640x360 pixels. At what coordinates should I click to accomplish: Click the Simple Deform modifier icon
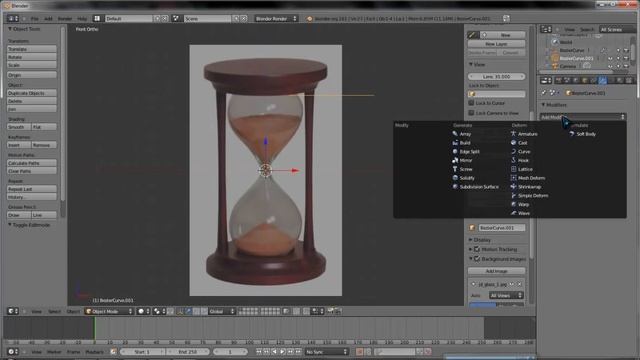pos(513,196)
